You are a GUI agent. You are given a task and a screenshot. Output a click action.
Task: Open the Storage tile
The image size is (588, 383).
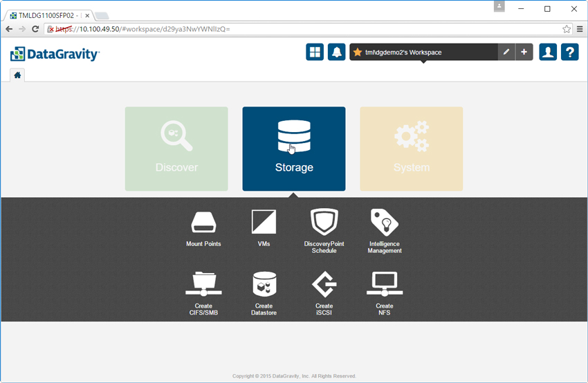(x=293, y=149)
